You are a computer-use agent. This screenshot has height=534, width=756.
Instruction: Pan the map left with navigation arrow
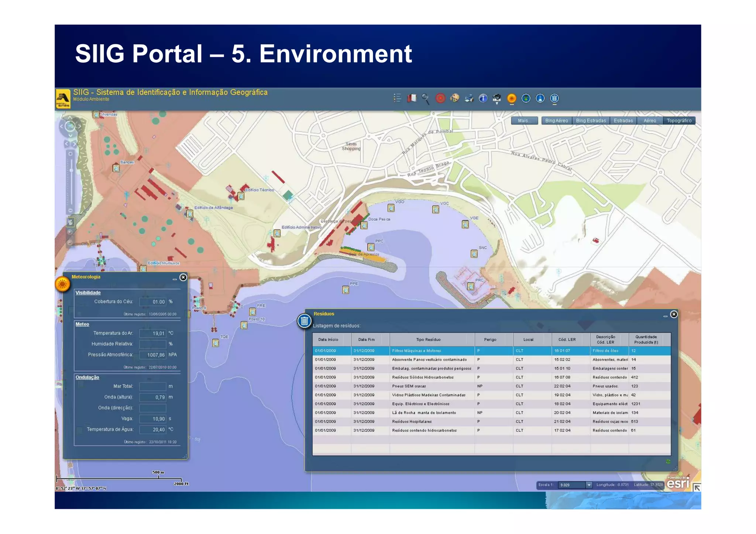pyautogui.click(x=61, y=127)
